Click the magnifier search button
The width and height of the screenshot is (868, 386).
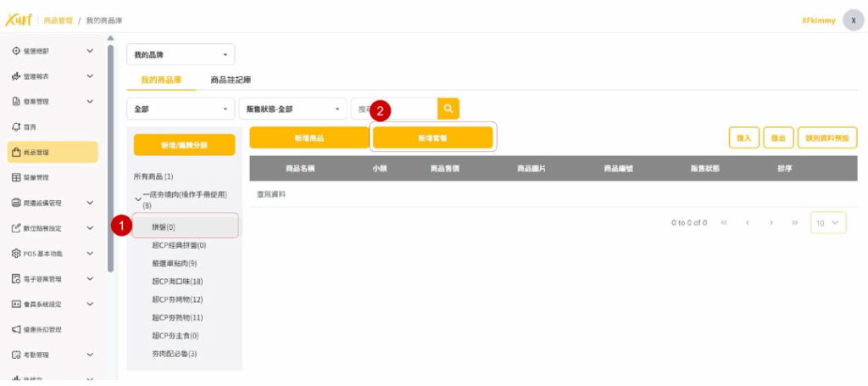click(x=448, y=109)
